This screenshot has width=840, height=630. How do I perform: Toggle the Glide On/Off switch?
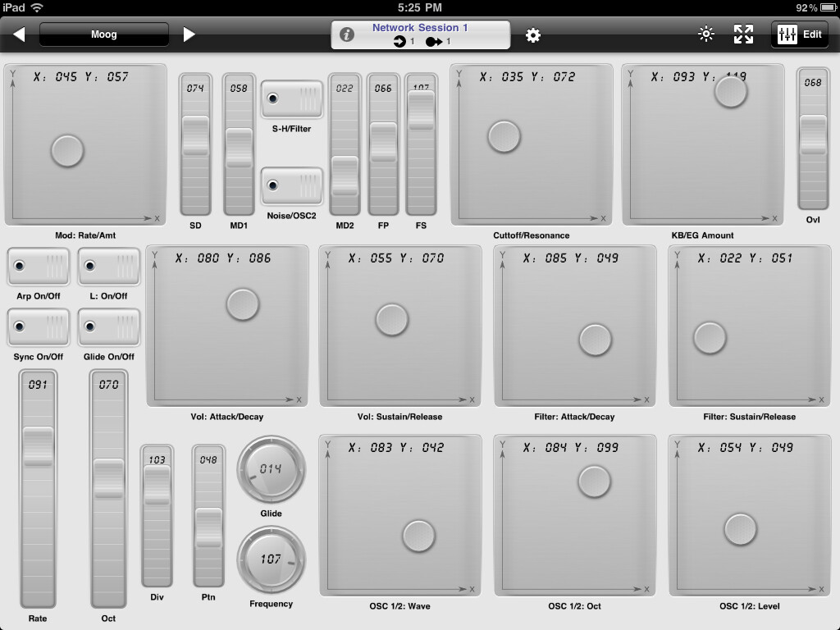point(107,327)
